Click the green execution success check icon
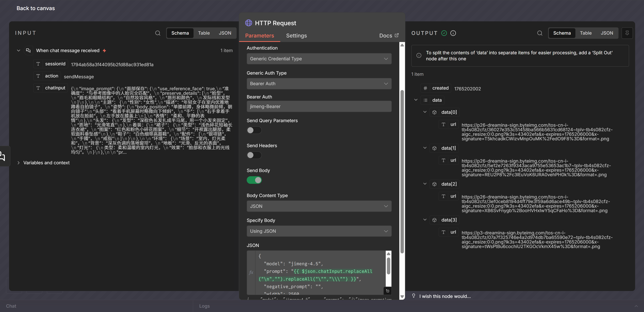Image resolution: width=644 pixels, height=312 pixels. (x=444, y=33)
